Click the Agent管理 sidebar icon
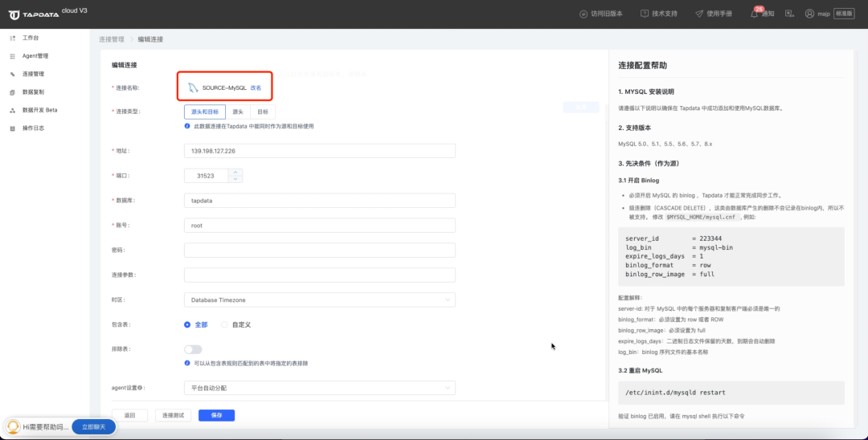 coord(12,56)
